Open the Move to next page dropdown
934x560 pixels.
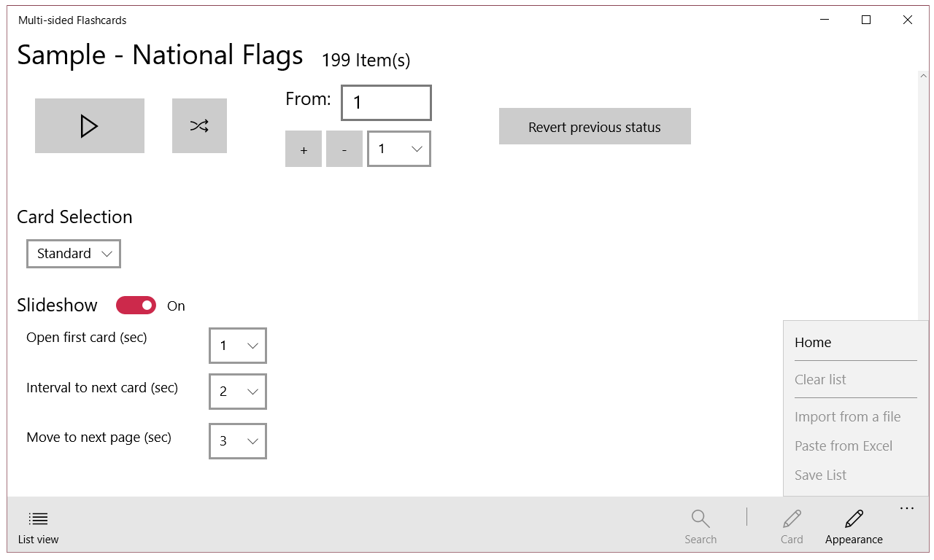click(x=238, y=441)
